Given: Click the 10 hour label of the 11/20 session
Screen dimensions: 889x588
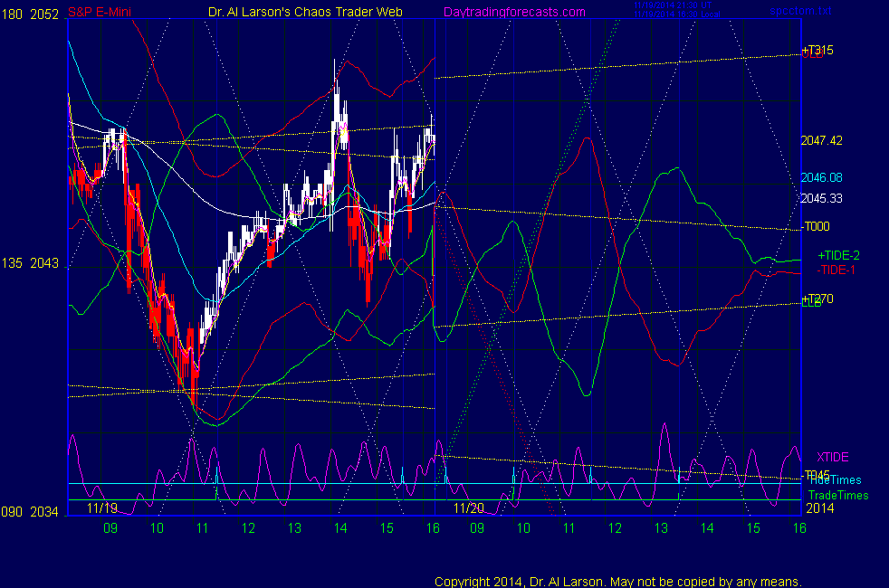Looking at the screenshot, I should pyautogui.click(x=523, y=528).
